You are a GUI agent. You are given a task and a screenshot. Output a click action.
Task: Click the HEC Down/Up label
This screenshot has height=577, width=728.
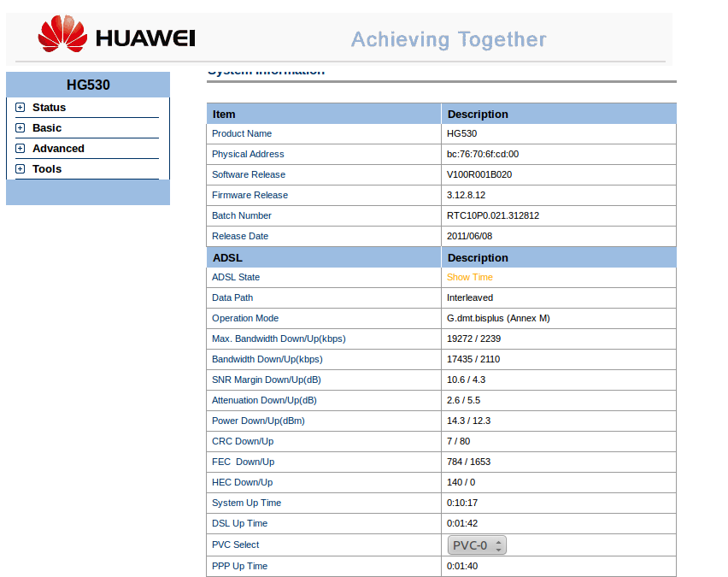(243, 482)
